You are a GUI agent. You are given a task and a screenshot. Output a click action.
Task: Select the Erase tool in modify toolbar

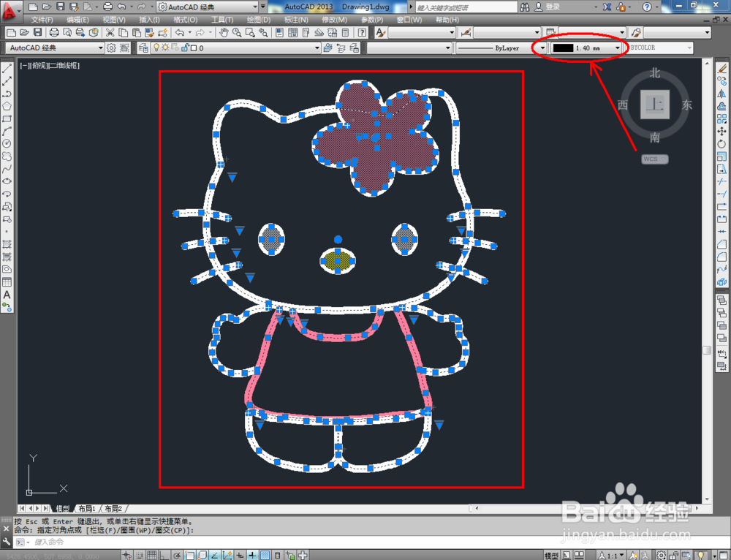click(x=721, y=69)
